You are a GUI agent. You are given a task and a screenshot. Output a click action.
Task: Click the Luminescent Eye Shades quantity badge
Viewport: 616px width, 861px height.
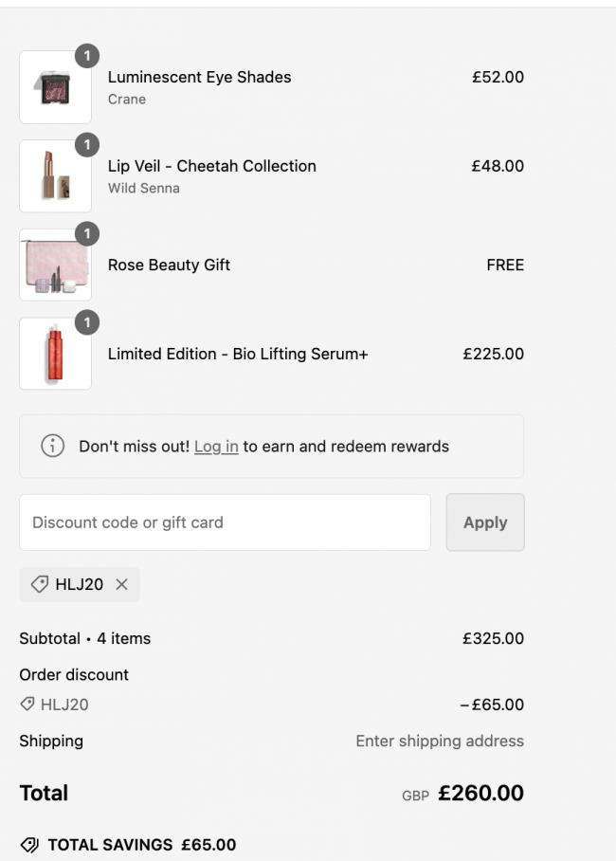[86, 57]
